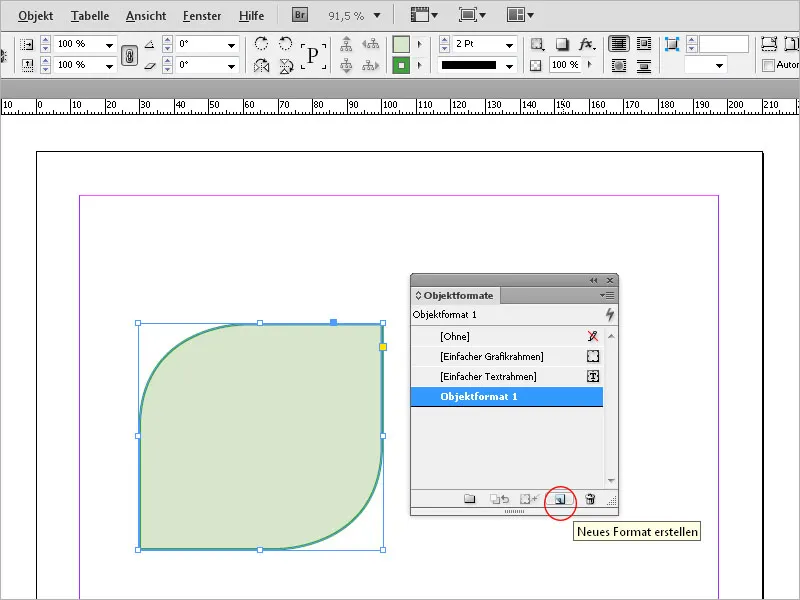Select [Einfacher Grafikrahmen] format

click(507, 356)
